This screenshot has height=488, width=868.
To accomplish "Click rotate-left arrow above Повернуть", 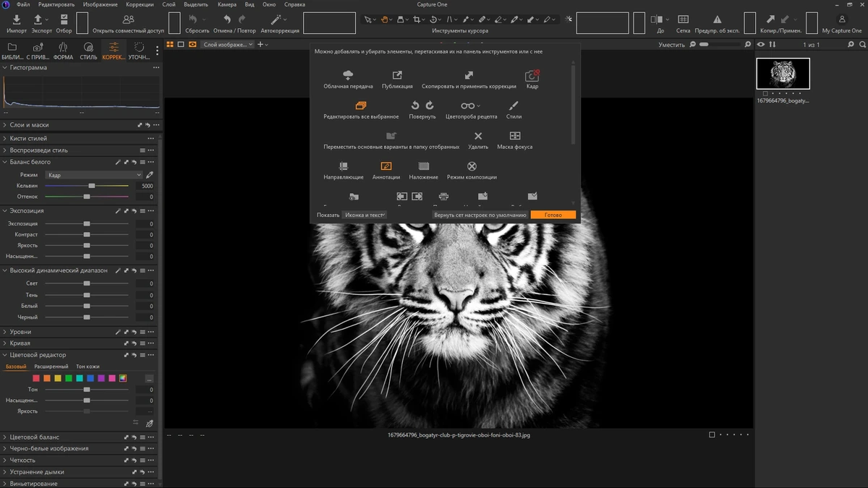I will click(x=415, y=106).
